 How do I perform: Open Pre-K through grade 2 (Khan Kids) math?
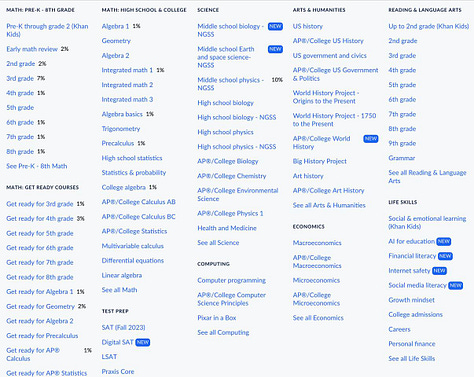[x=47, y=30]
